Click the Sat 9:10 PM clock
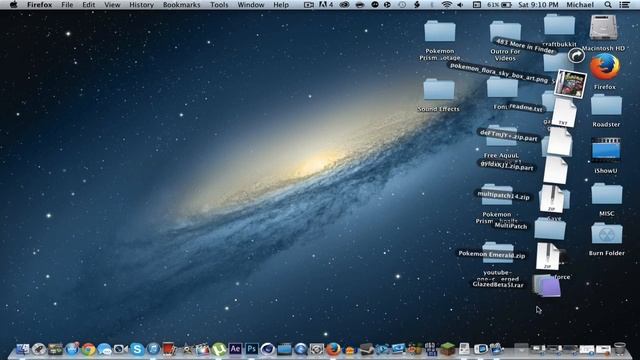Image resolution: width=640 pixels, height=360 pixels. pos(538,5)
